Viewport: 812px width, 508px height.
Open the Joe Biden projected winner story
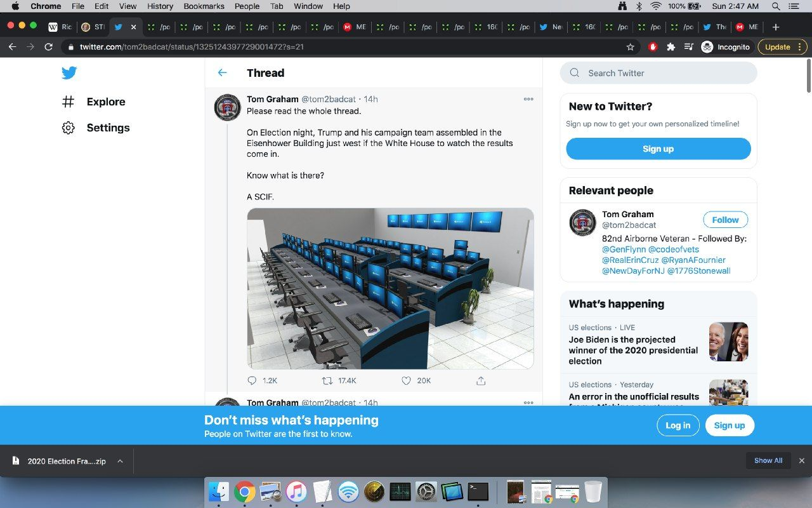tap(633, 350)
